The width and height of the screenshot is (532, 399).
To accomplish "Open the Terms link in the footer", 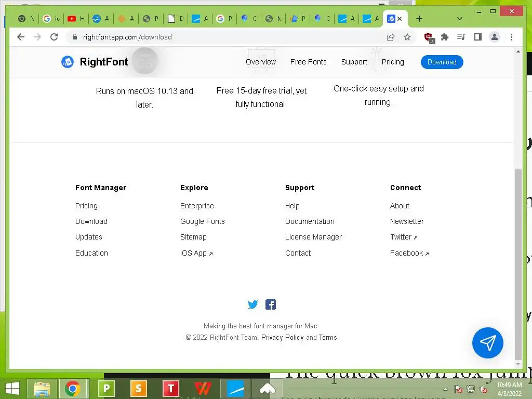I will (327, 337).
